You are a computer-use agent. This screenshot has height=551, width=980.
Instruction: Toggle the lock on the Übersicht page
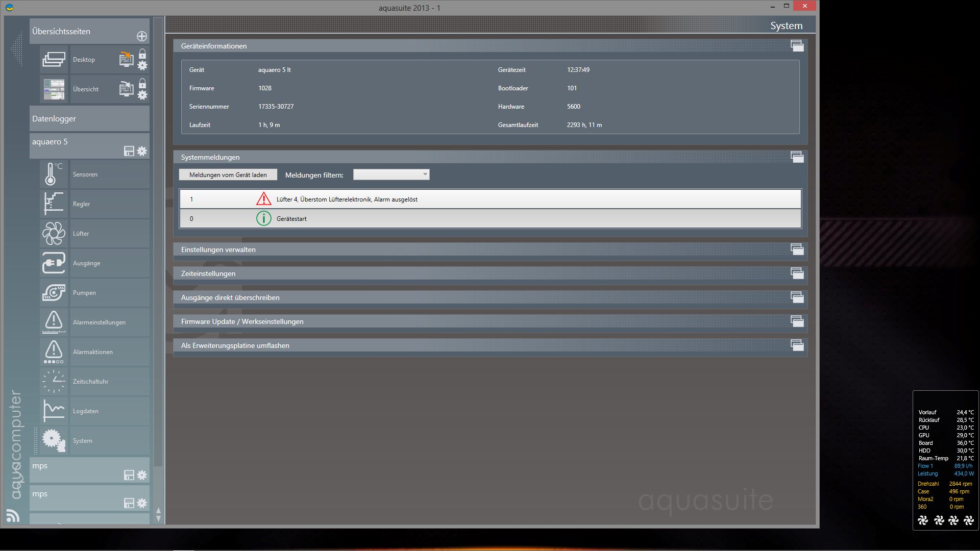point(142,84)
